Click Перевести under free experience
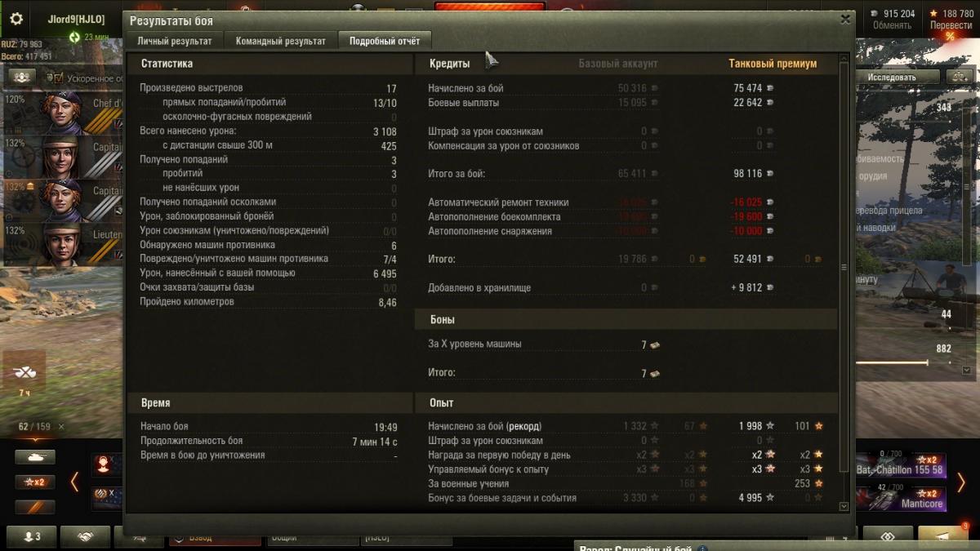This screenshot has height=551, width=980. 951,25
